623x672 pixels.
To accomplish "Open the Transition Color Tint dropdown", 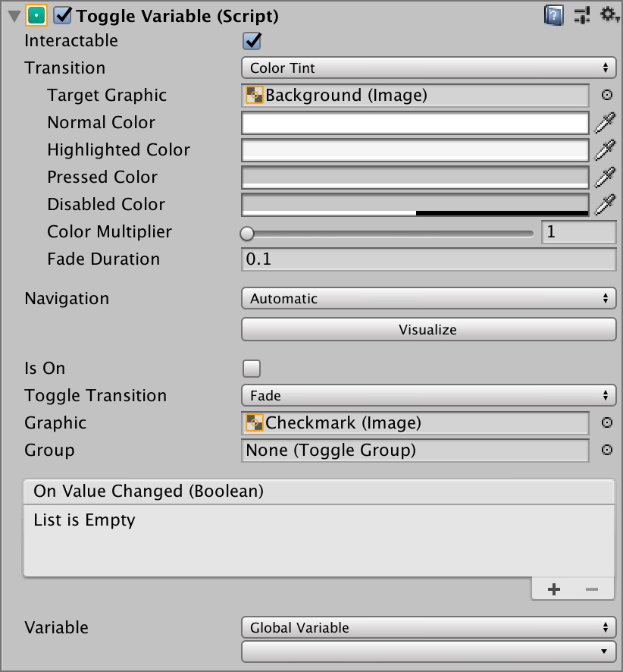I will point(429,68).
